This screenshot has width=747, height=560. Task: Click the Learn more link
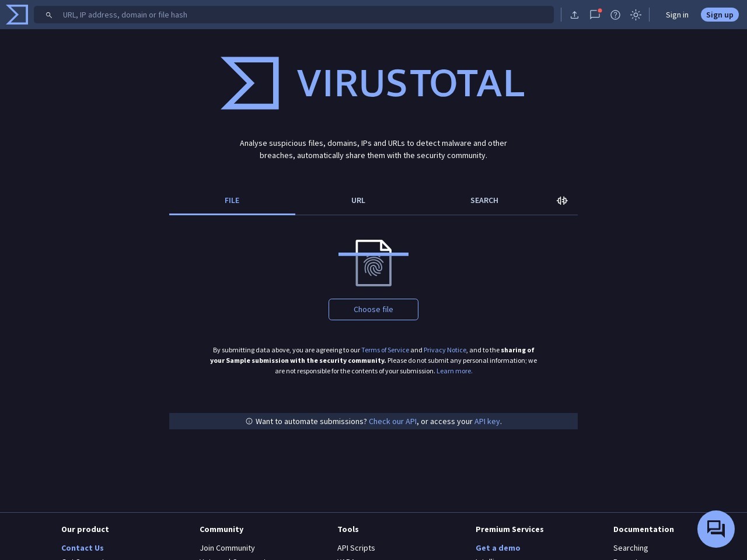455,371
